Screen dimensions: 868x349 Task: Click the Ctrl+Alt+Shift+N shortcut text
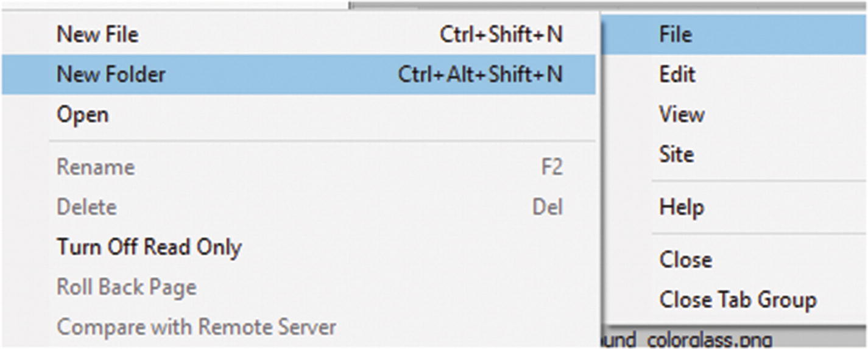[480, 74]
